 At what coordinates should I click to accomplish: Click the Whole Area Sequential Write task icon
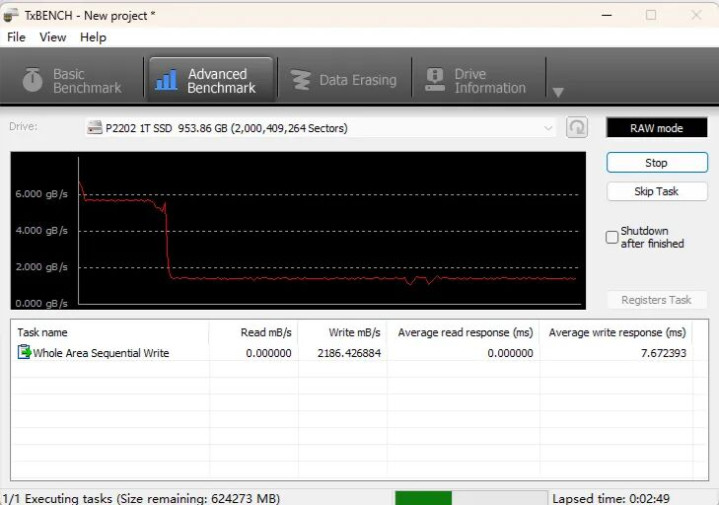[24, 352]
